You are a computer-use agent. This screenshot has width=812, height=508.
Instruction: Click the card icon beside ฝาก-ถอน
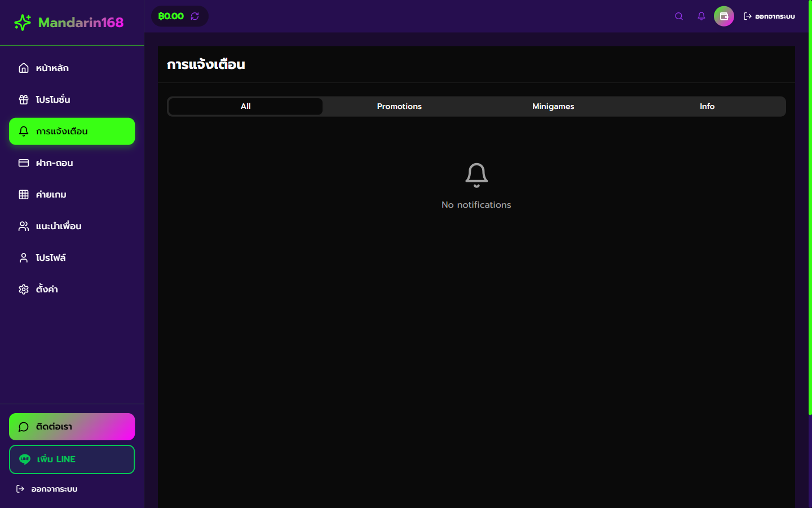(24, 163)
